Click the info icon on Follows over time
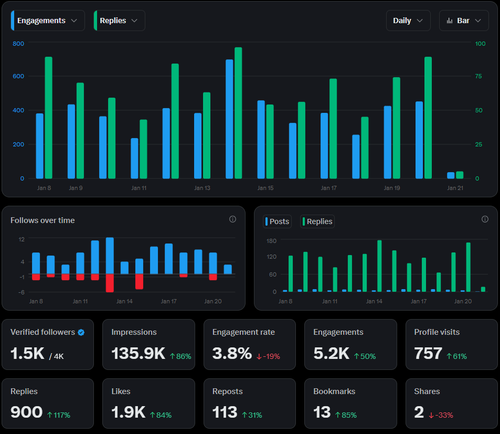 point(232,219)
